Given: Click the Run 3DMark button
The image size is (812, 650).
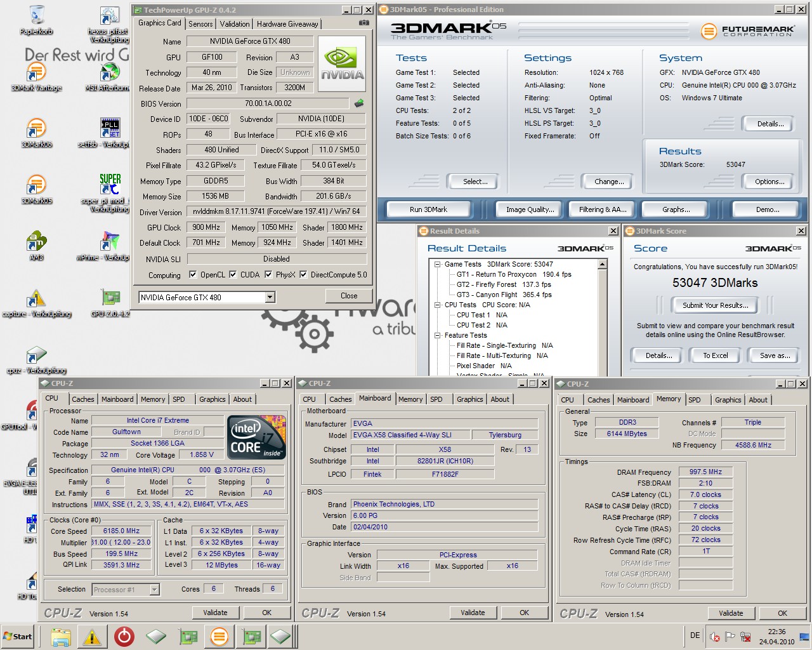Looking at the screenshot, I should point(428,209).
